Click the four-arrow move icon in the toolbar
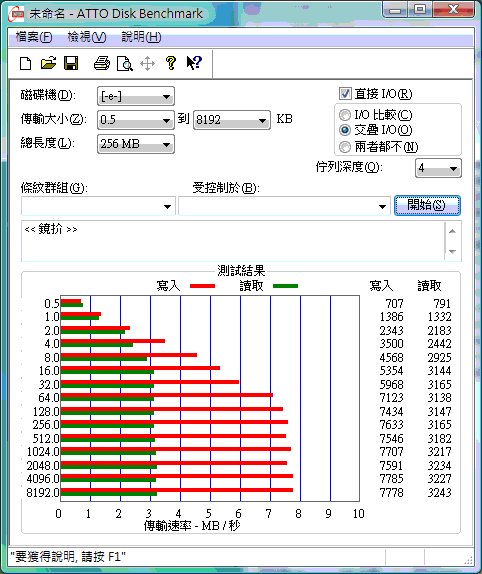 coord(147,63)
